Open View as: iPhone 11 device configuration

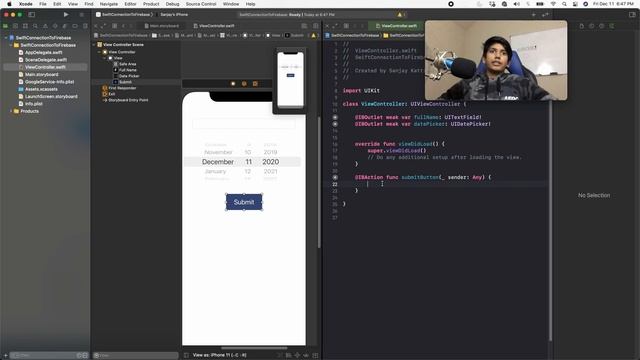click(220, 355)
